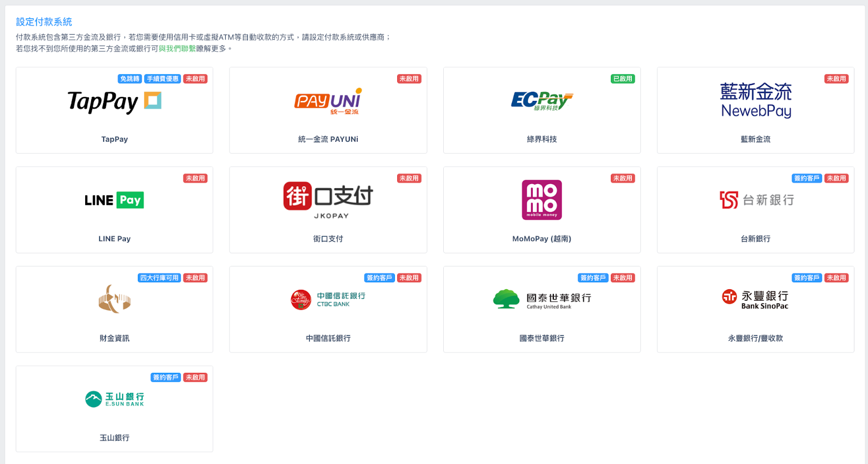This screenshot has height=464, width=868.
Task: Click the 未啟用 badge on 藍新金流 card
Action: click(x=837, y=79)
